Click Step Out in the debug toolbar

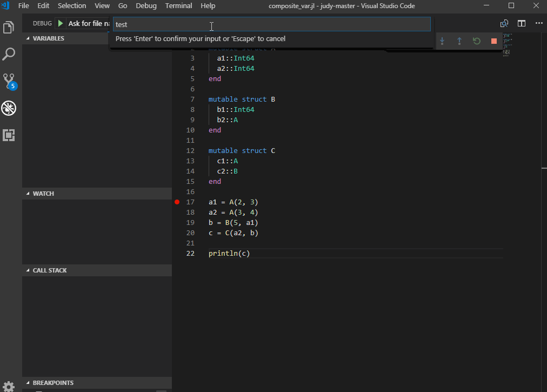coord(459,41)
